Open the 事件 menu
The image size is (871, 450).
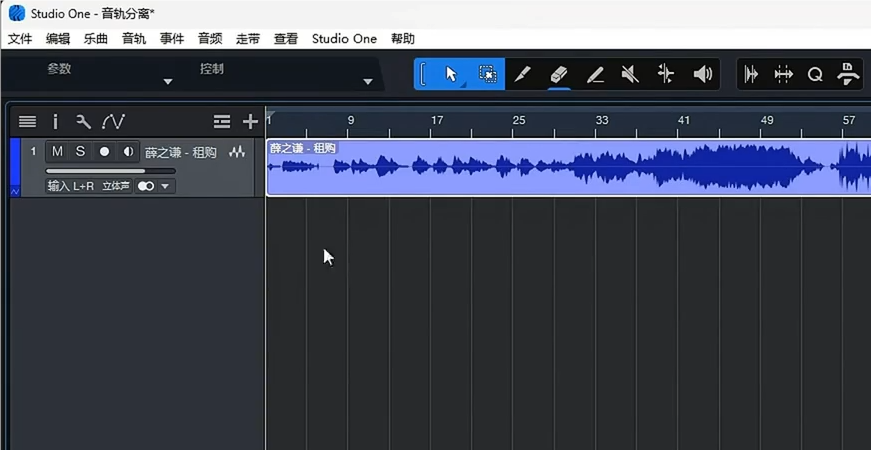172,39
